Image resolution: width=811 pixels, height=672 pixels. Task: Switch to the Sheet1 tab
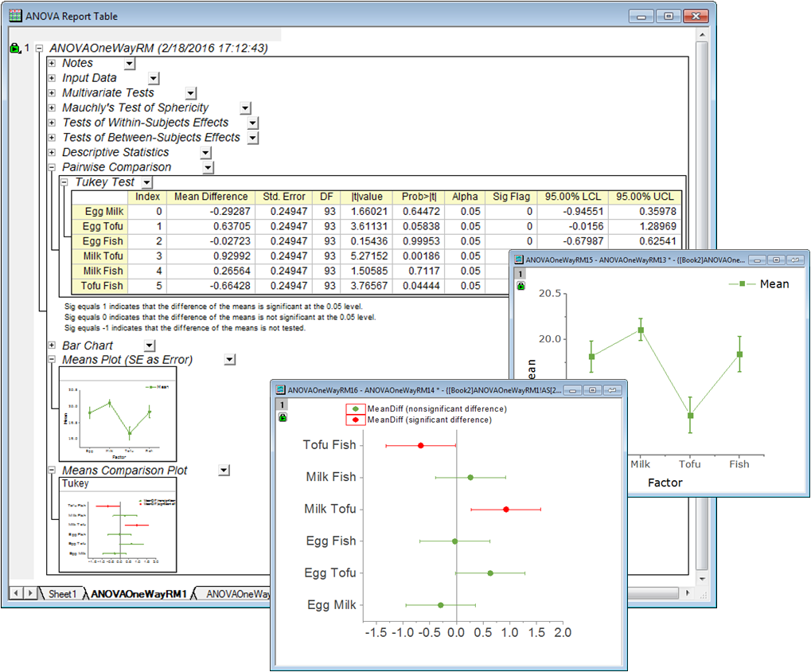pyautogui.click(x=60, y=593)
